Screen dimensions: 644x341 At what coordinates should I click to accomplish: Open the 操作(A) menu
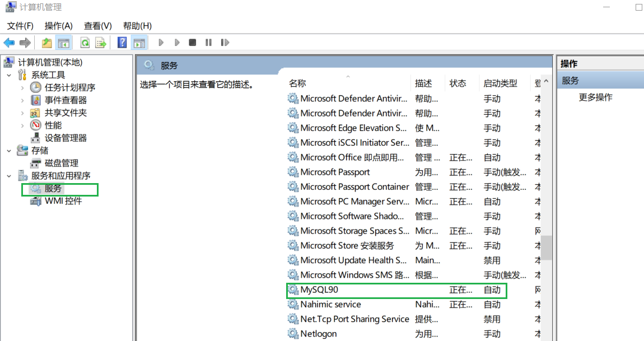point(58,26)
